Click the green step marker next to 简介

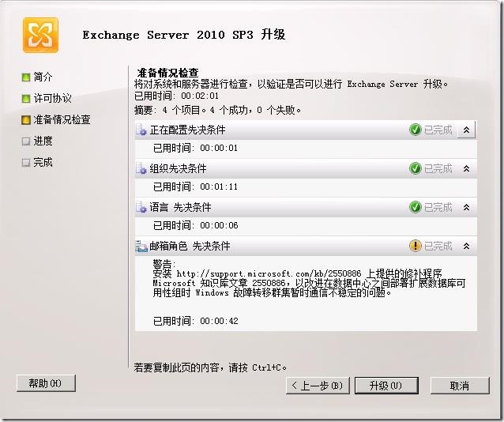tap(26, 77)
